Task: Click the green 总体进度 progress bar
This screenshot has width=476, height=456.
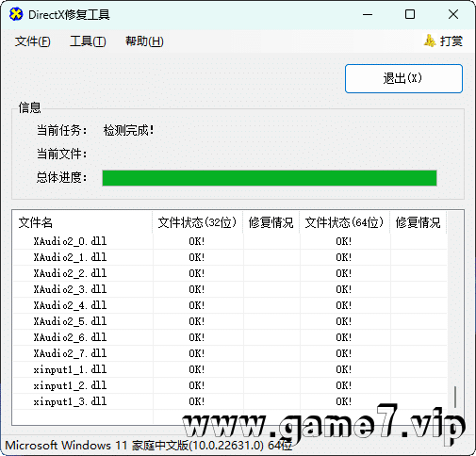Action: pos(270,178)
